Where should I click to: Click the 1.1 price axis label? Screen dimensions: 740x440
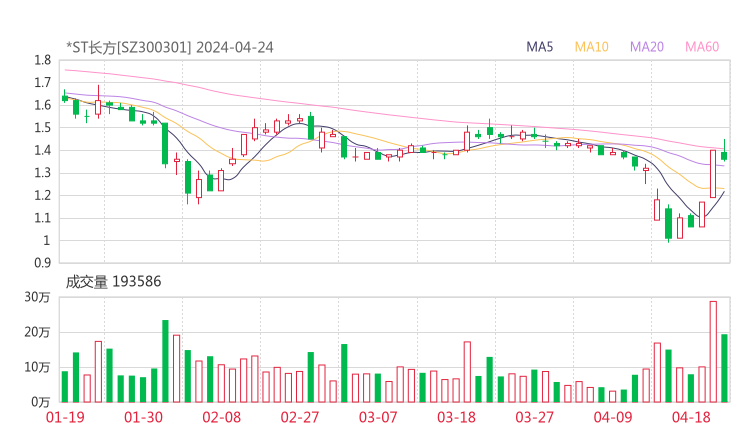point(42,218)
